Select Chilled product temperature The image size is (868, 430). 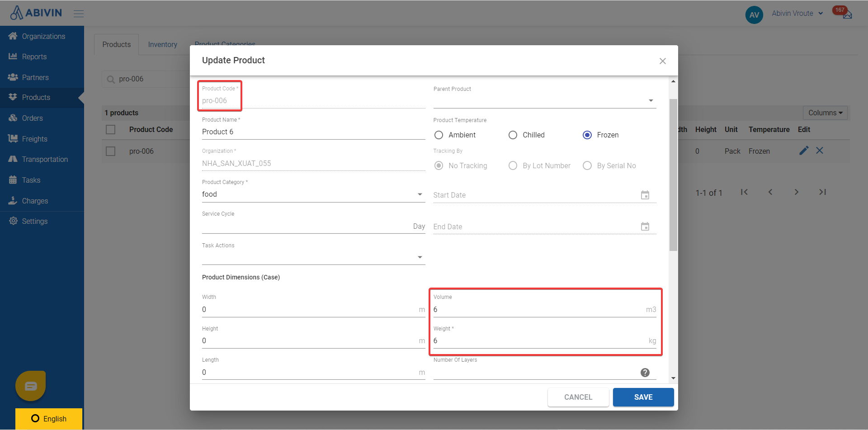[513, 135]
